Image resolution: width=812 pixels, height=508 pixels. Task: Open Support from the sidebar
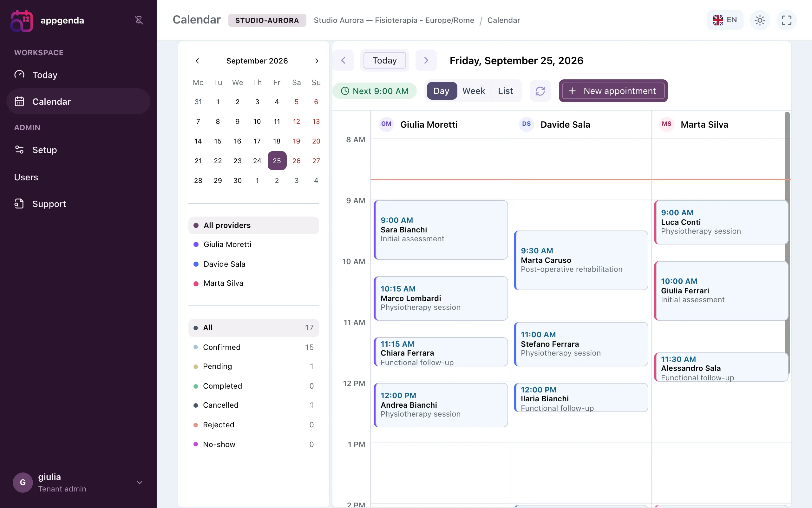coord(78,204)
